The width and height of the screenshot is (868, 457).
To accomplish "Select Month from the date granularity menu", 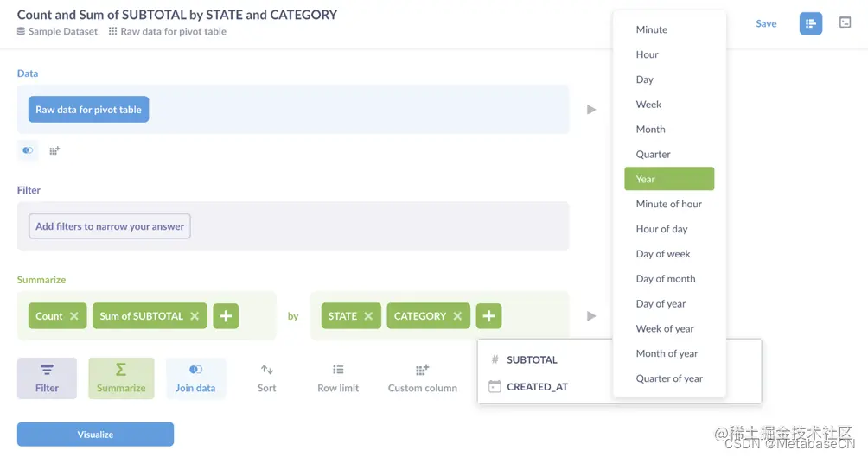I will pyautogui.click(x=651, y=130).
